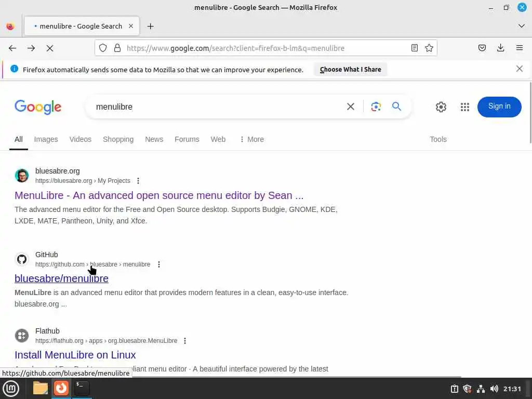
Task: Click the Sign in button
Action: point(499,107)
